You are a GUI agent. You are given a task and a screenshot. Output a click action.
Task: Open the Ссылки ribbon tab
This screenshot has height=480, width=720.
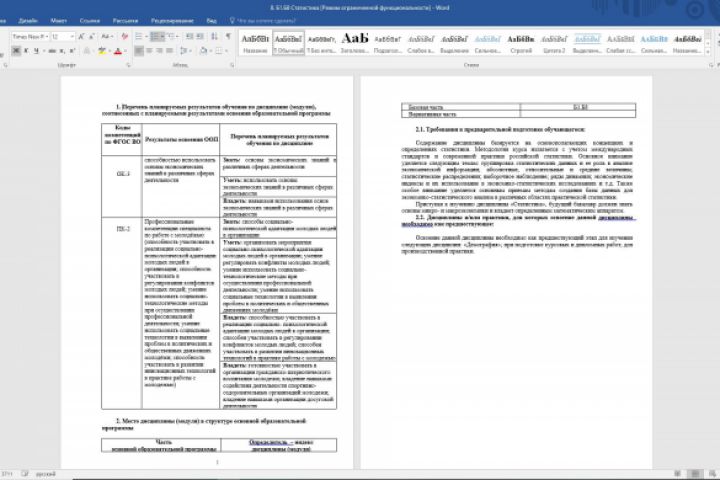pyautogui.click(x=90, y=21)
